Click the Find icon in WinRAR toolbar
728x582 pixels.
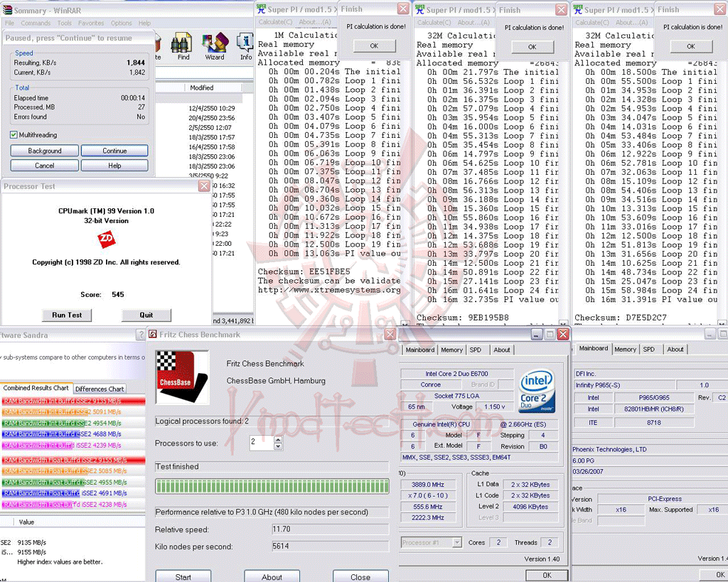[182, 46]
